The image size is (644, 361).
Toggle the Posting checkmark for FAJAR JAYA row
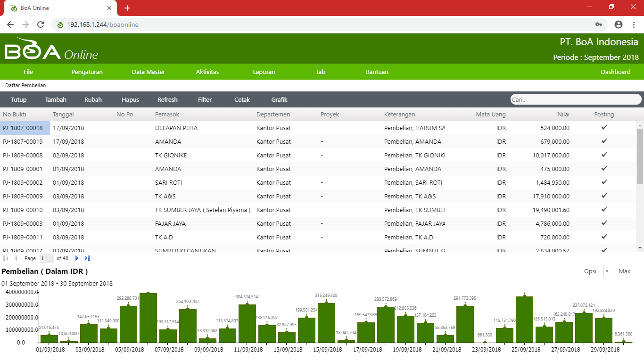(604, 223)
